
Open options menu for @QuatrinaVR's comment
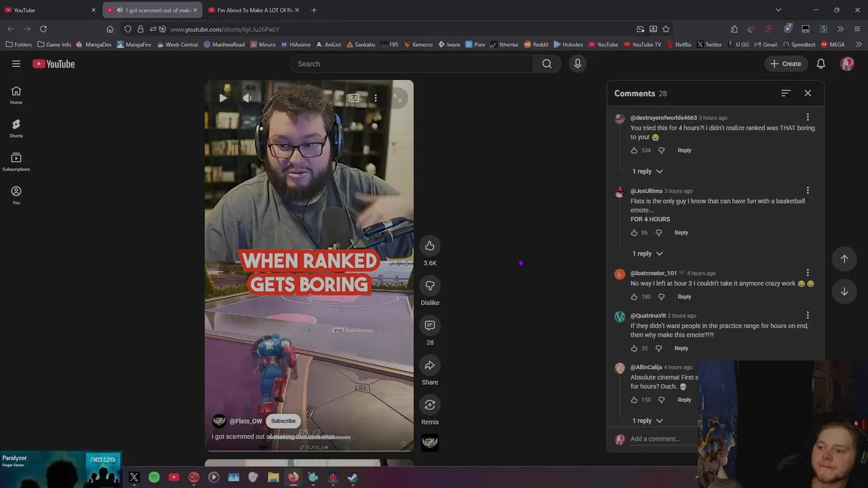pyautogui.click(x=808, y=315)
